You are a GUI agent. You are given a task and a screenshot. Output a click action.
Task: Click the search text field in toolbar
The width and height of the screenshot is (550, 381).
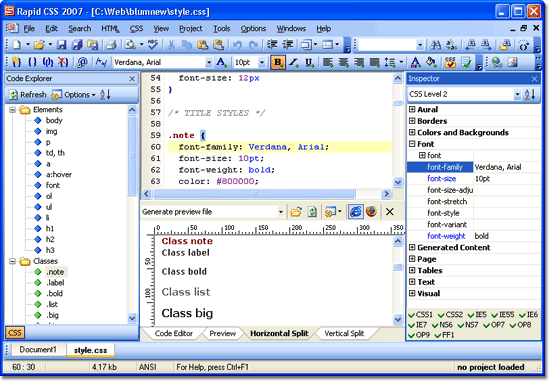(387, 45)
